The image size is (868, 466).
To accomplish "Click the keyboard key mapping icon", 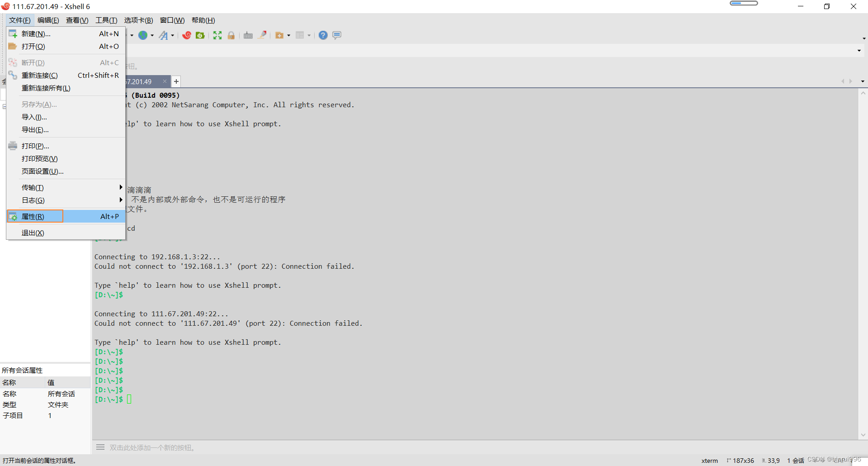I will click(248, 35).
